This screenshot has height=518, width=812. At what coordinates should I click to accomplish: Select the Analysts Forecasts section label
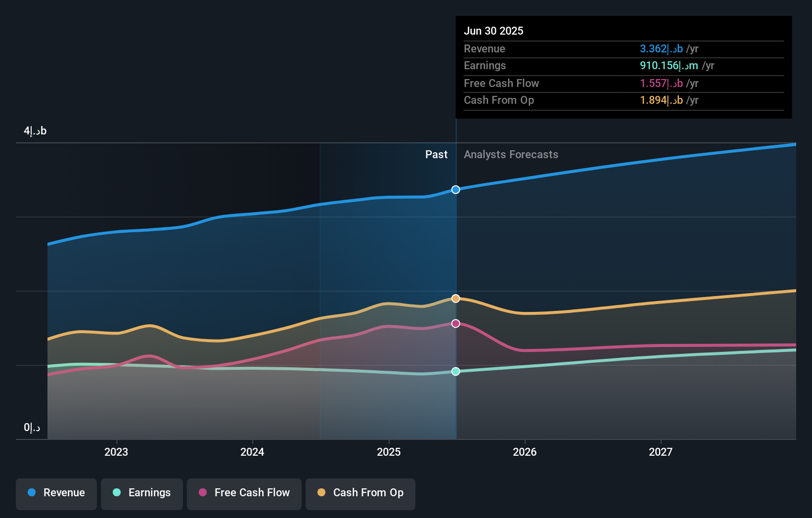point(511,154)
